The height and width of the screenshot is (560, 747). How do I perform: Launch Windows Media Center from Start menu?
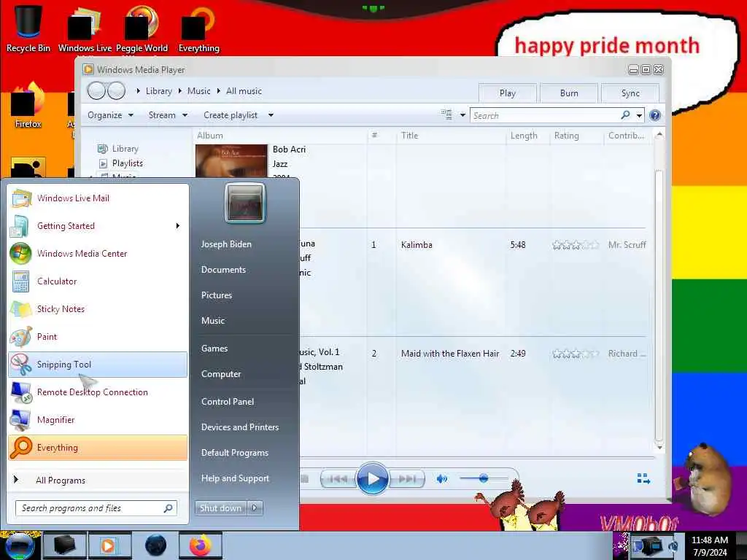click(x=98, y=253)
